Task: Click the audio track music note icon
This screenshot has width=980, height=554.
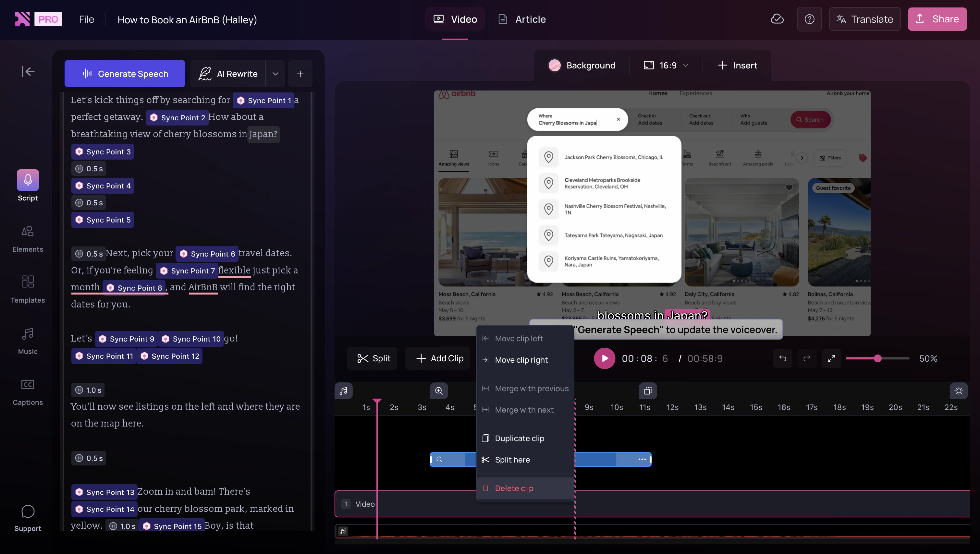Action: (343, 531)
